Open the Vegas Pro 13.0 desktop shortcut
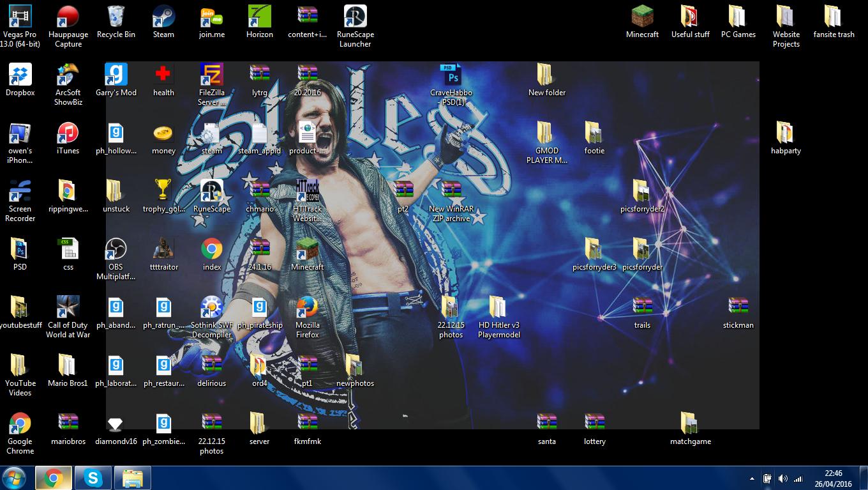This screenshot has width=868, height=490. click(20, 17)
